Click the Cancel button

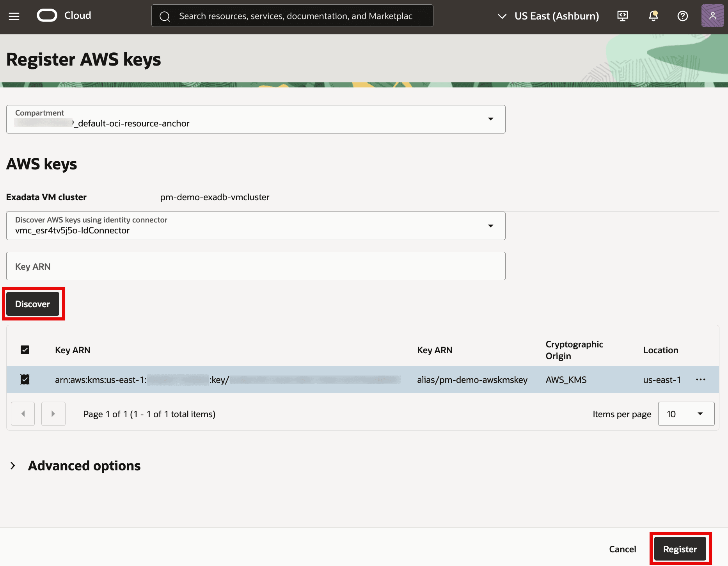[x=623, y=549]
